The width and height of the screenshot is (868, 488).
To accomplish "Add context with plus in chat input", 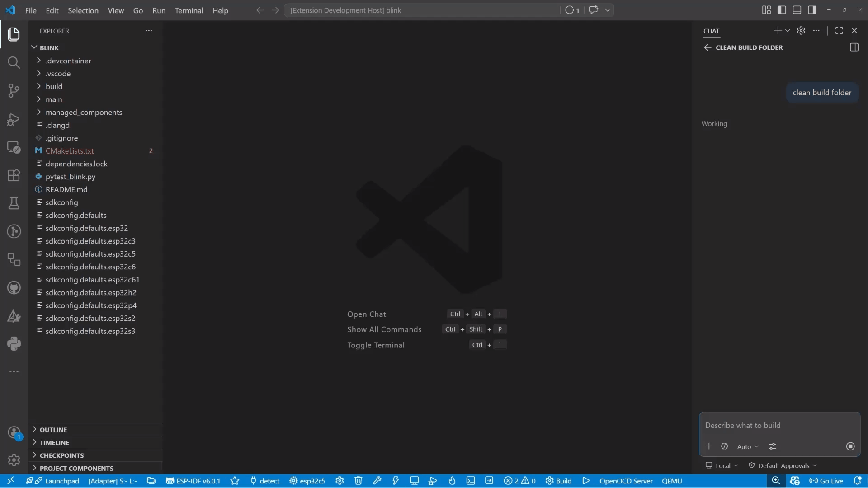I will click(x=709, y=446).
